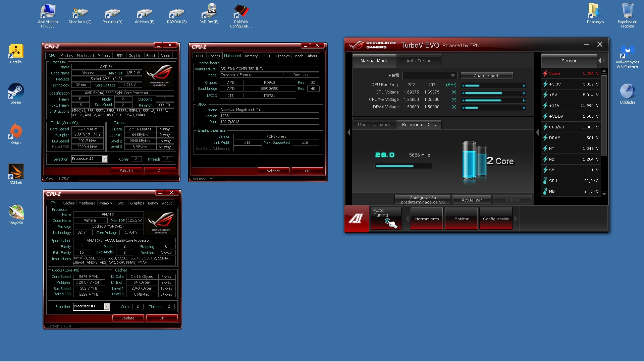Image resolution: width=644 pixels, height=362 pixels.
Task: Open Configuración button in AI Suite bar
Action: coord(496,219)
